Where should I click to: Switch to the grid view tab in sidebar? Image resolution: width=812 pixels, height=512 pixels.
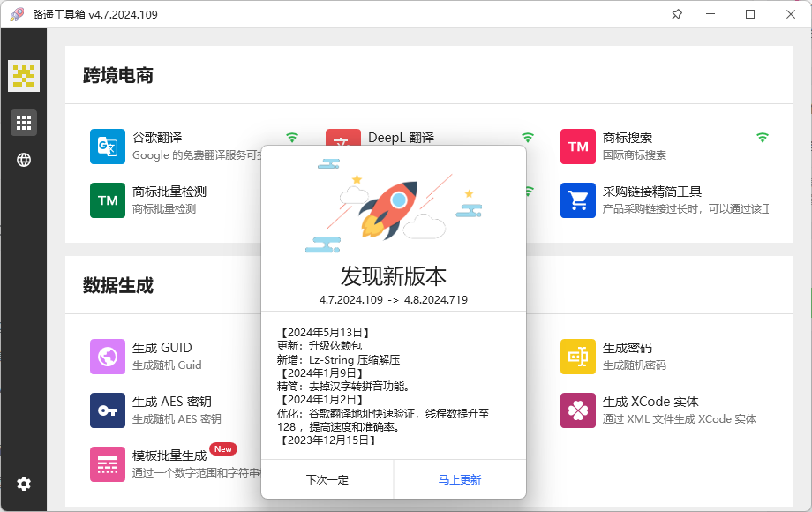[24, 122]
